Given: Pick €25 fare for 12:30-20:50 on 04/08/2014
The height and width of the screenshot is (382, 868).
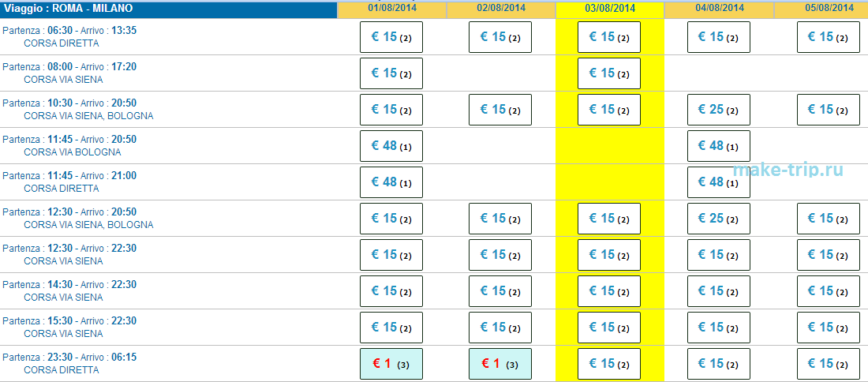Looking at the screenshot, I should click(x=719, y=219).
